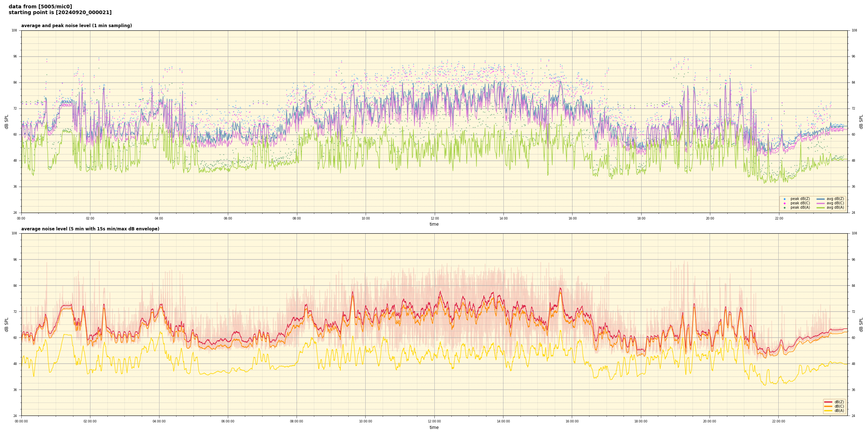The width and height of the screenshot is (868, 434).
Task: Click the peak dB(C) legend marker
Action: tap(784, 203)
